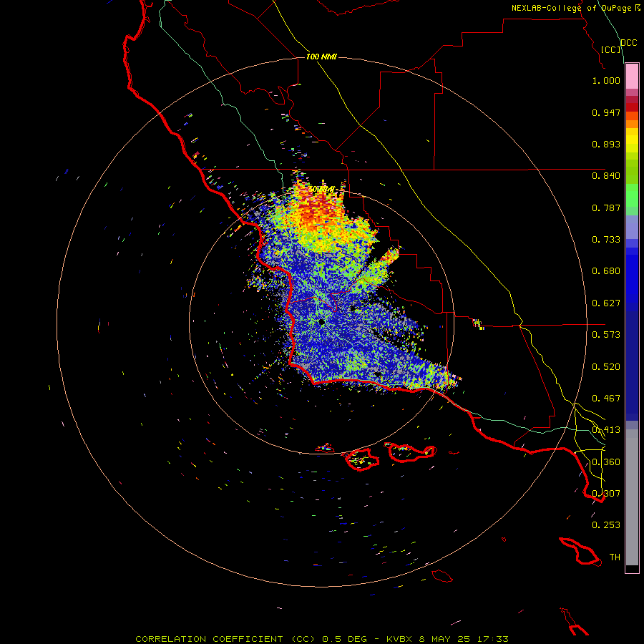Image resolution: width=644 pixels, height=644 pixels.
Task: Pick the pink swatch atop color bar
Action: (x=632, y=77)
